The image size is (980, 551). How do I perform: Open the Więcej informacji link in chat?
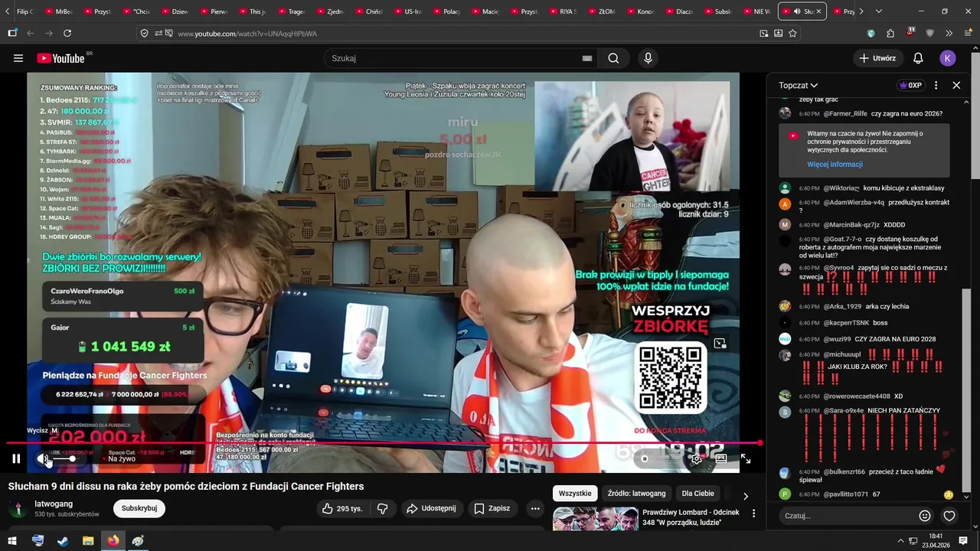coord(835,165)
